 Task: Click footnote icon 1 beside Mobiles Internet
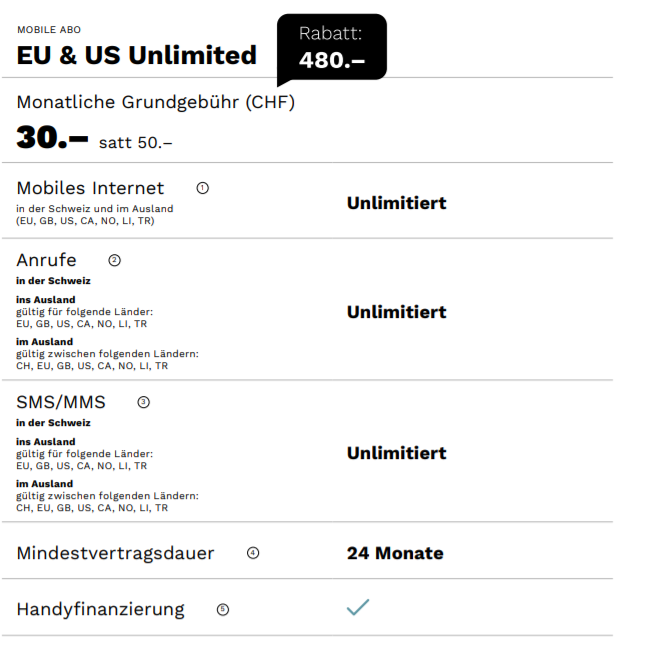pyautogui.click(x=203, y=188)
